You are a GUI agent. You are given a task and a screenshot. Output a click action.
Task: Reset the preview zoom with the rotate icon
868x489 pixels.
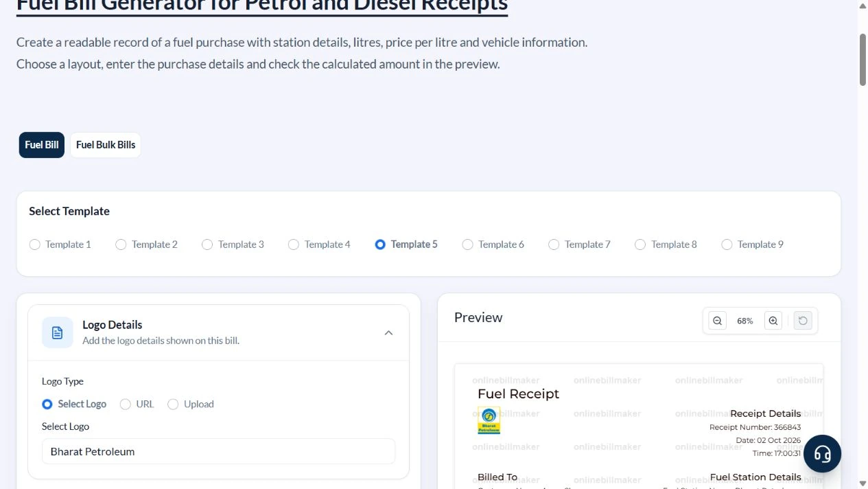point(803,321)
